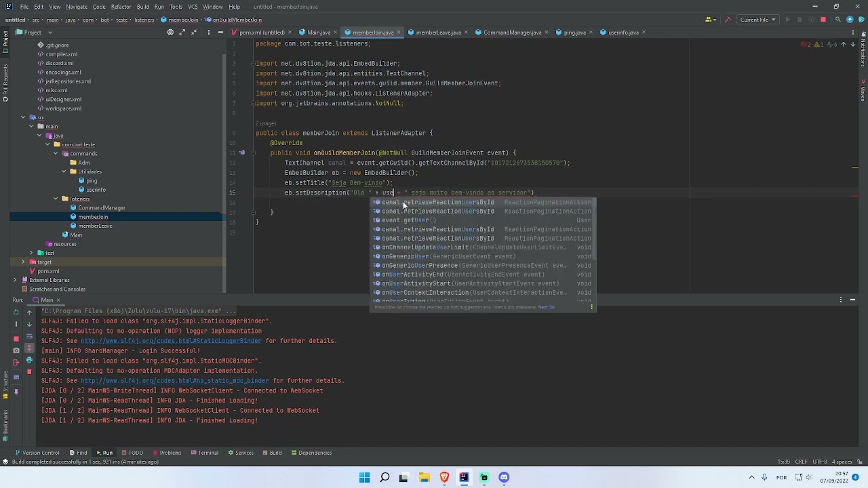Open IntelliJ IDEA taskbar icon
868x488 pixels.
[x=464, y=477]
